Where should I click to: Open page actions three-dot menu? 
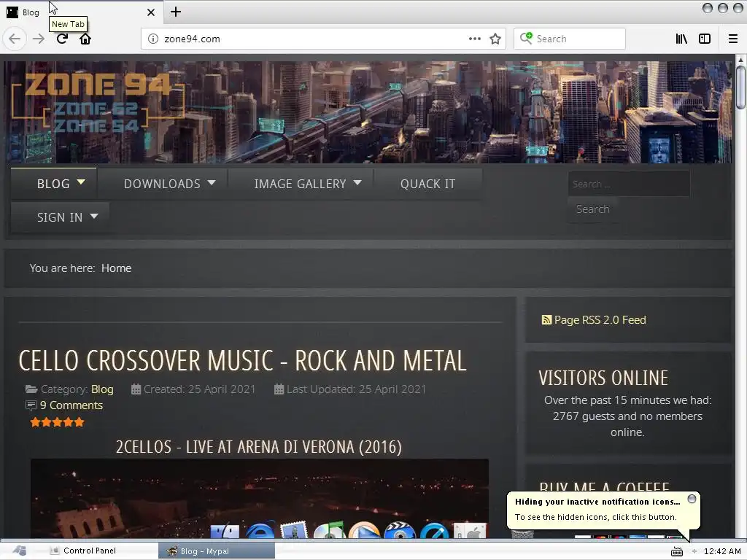[x=474, y=39]
